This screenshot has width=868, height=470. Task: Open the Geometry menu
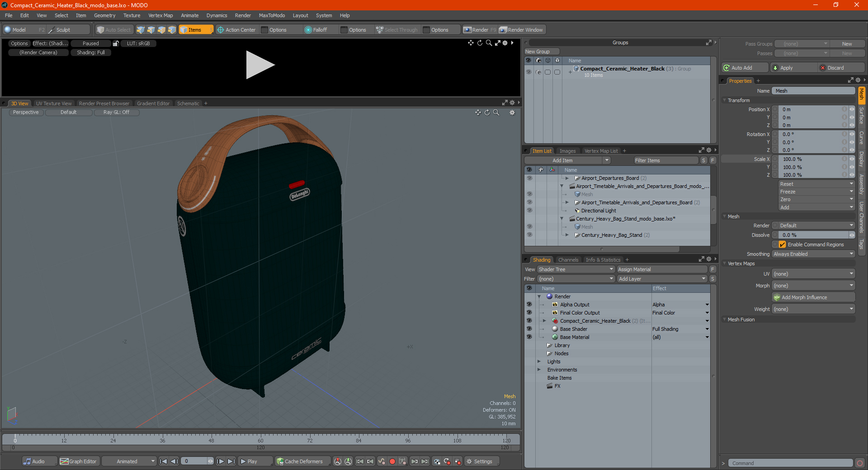[104, 15]
